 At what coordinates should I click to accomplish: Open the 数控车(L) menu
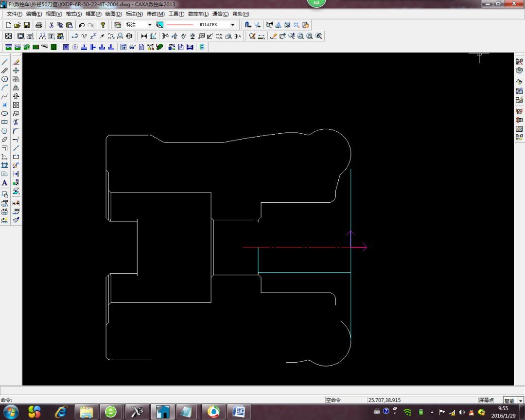coord(198,14)
